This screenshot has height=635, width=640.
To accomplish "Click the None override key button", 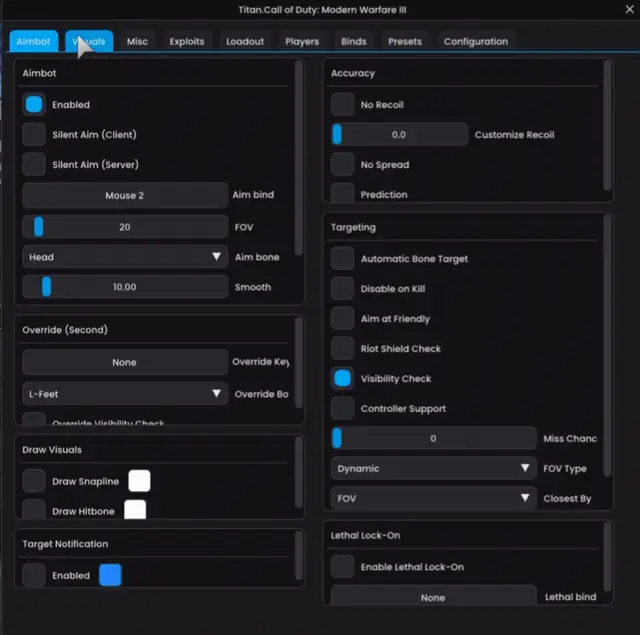I will coord(125,362).
